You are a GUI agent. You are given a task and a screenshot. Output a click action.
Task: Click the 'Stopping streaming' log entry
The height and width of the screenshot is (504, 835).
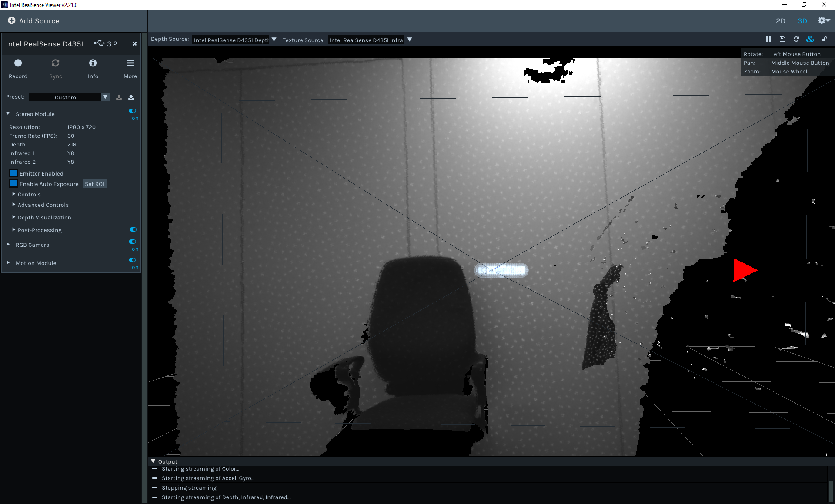[189, 487]
